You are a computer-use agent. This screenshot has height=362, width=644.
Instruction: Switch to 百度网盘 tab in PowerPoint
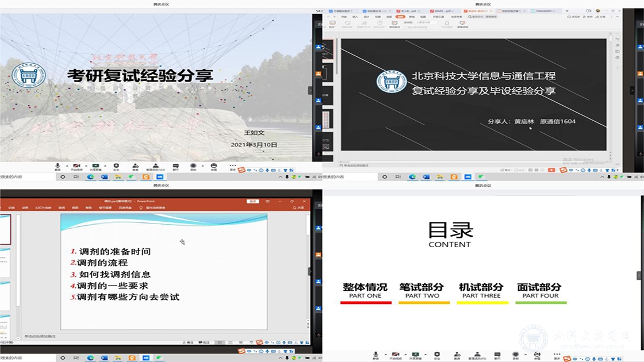[x=125, y=207]
